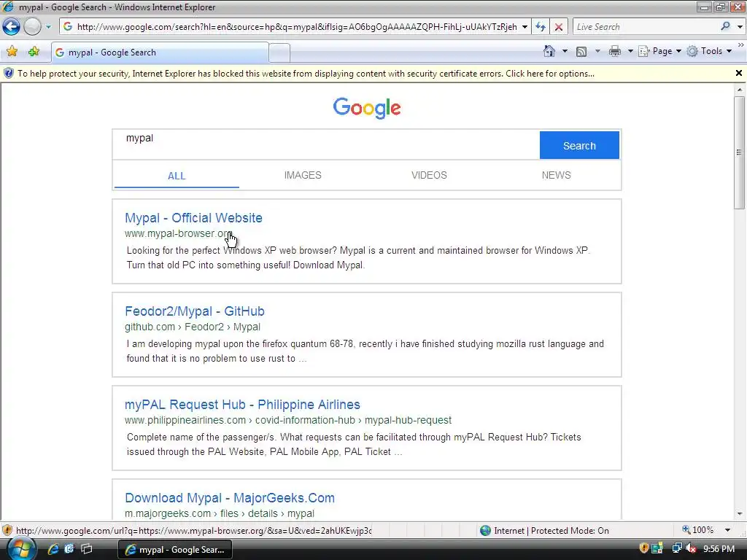Click the tray icon beside the security shield
Image resolution: width=747 pixels, height=560 pixels.
pyautogui.click(x=657, y=548)
